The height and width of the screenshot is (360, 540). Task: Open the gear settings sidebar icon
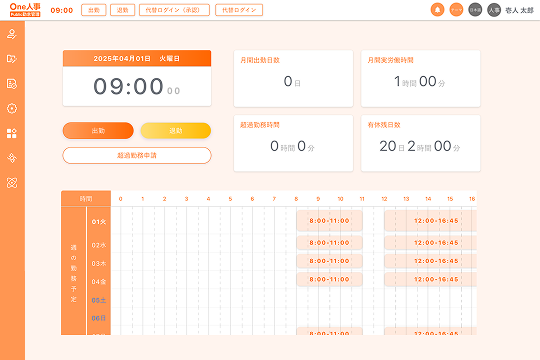[x=12, y=109]
